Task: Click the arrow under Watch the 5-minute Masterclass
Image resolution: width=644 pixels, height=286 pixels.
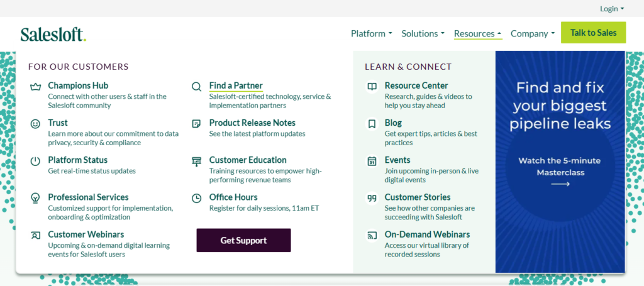Action: coord(560,184)
